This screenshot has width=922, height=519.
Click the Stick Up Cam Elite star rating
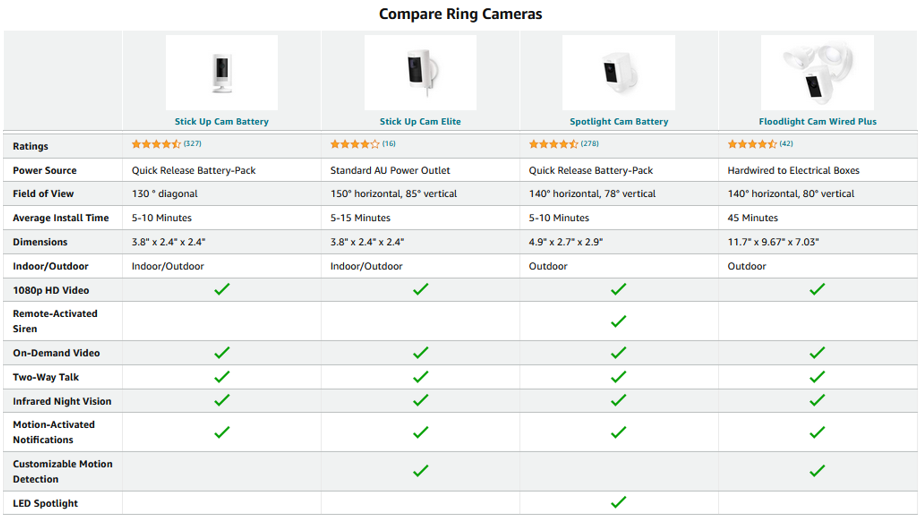click(355, 144)
